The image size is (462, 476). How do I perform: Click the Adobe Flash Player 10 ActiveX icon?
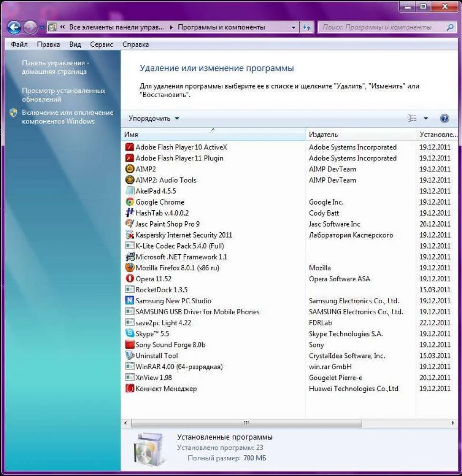coord(129,147)
